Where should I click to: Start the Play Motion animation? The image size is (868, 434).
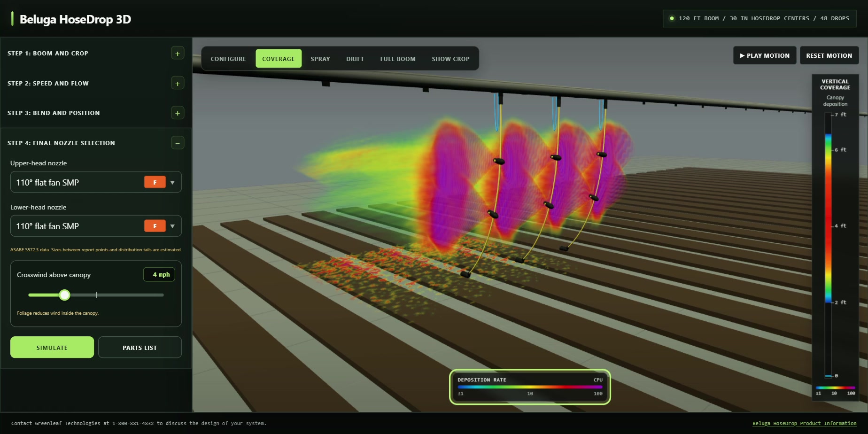tap(765, 55)
